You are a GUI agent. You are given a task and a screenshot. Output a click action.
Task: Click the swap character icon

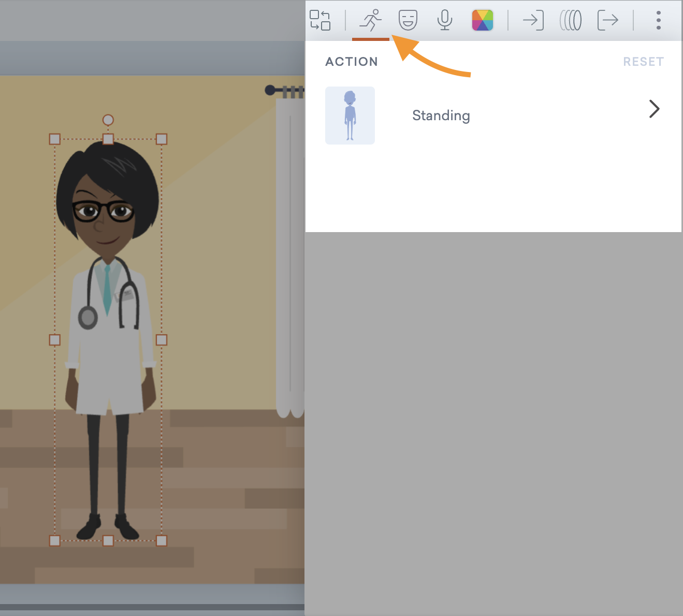(320, 20)
